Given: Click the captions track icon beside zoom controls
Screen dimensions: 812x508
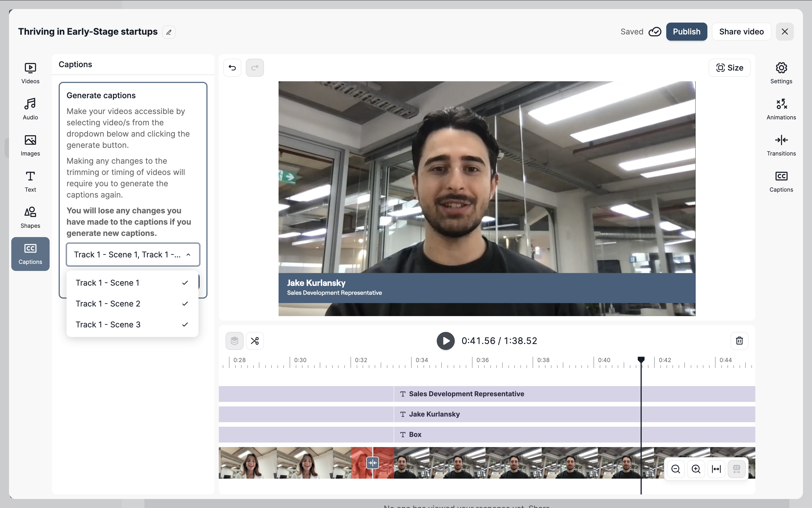Looking at the screenshot, I should 736,469.
